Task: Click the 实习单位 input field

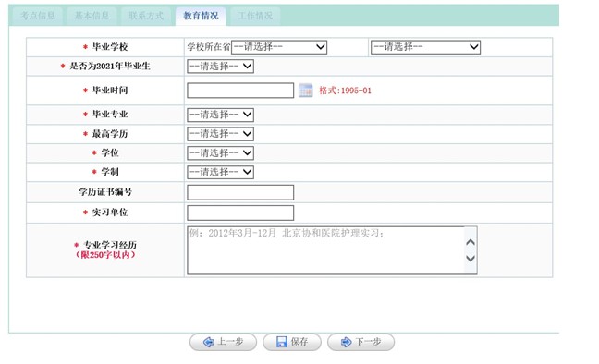Action: (240, 212)
